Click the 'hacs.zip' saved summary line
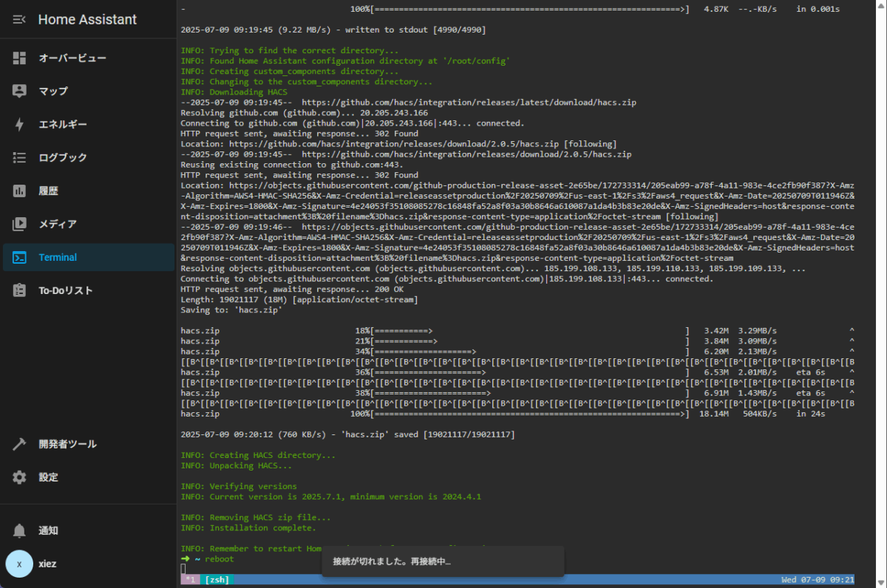The width and height of the screenshot is (887, 588). (x=347, y=435)
